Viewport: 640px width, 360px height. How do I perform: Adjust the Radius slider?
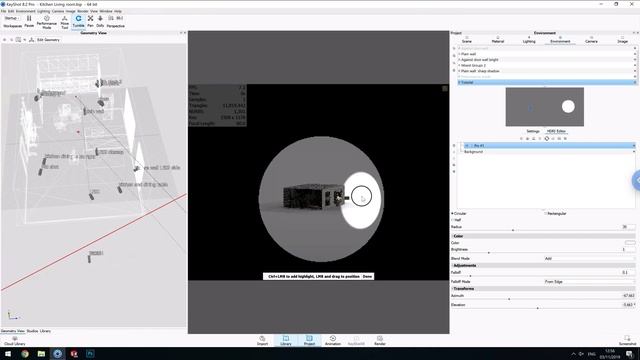coord(513,230)
